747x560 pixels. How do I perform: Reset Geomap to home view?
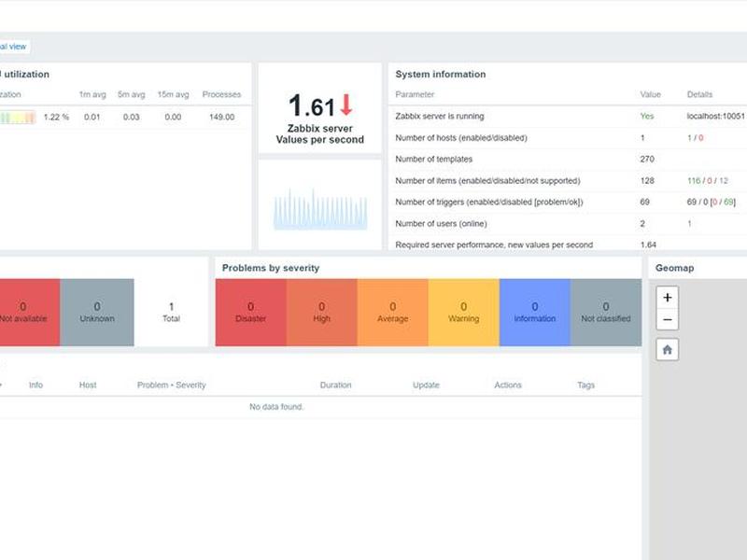pyautogui.click(x=667, y=349)
